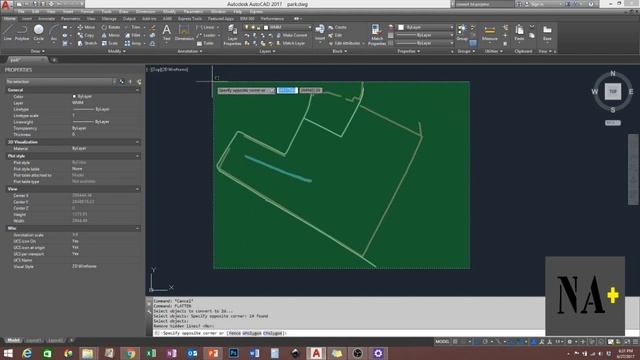Click the Match Layer button
The width and height of the screenshot is (640, 360).
coord(291,43)
